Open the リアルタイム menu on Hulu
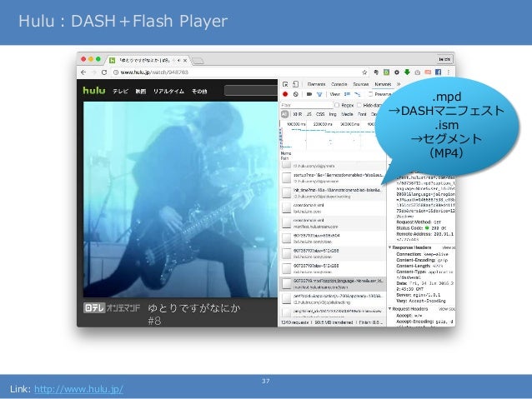This screenshot has height=399, width=532. pyautogui.click(x=168, y=91)
